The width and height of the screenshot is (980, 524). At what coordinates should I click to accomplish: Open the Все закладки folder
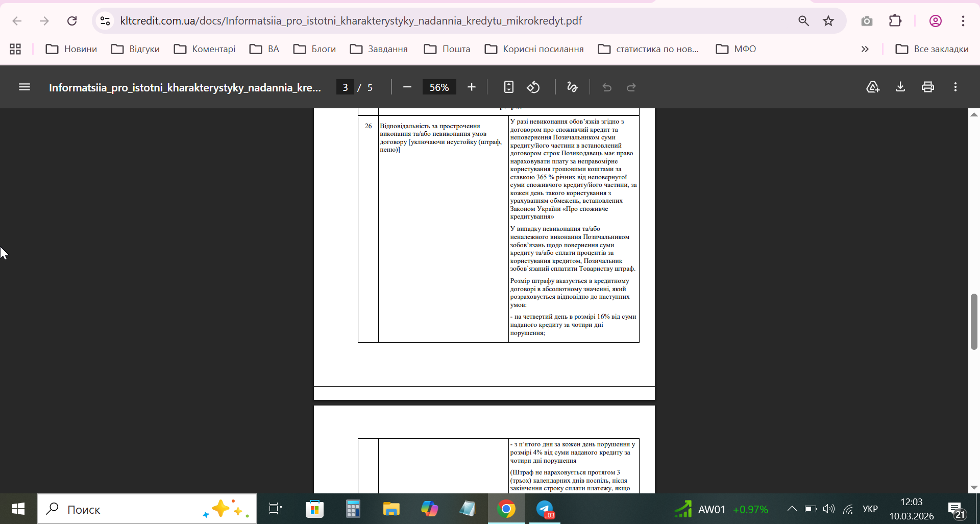tap(932, 49)
